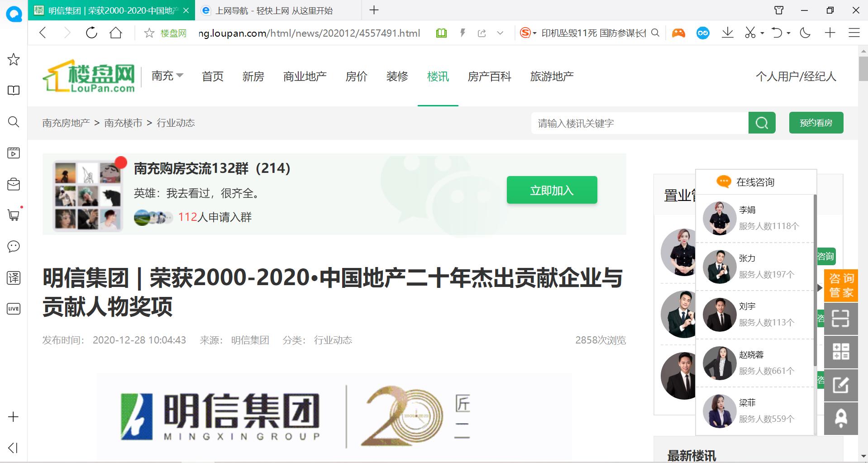This screenshot has width=868, height=463.
Task: Open reading book icon in left sidebar
Action: tap(14, 91)
